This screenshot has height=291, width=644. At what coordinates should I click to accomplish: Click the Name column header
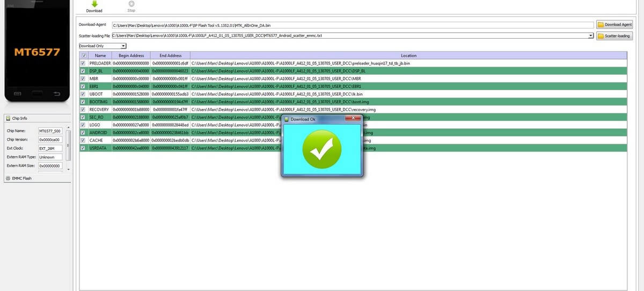pyautogui.click(x=100, y=55)
